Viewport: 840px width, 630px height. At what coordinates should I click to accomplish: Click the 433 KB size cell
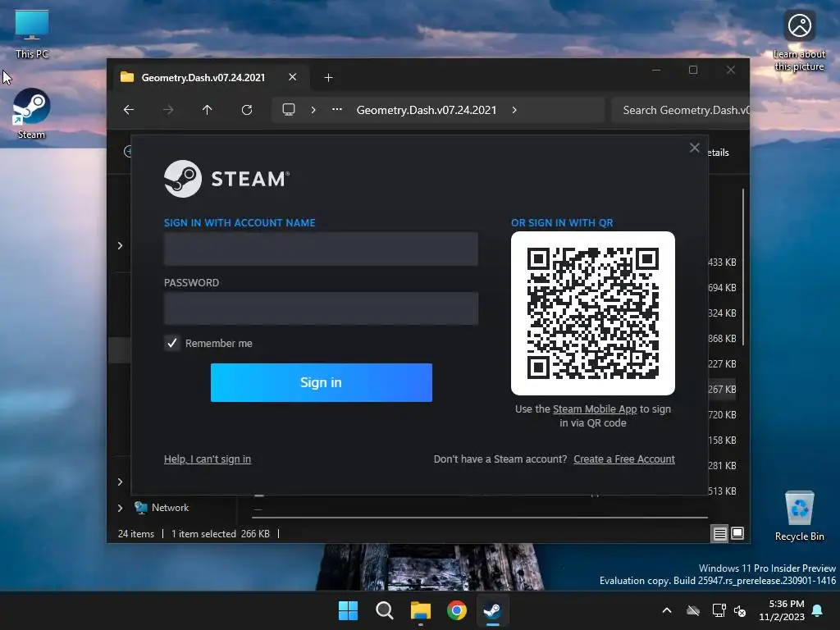pos(722,262)
